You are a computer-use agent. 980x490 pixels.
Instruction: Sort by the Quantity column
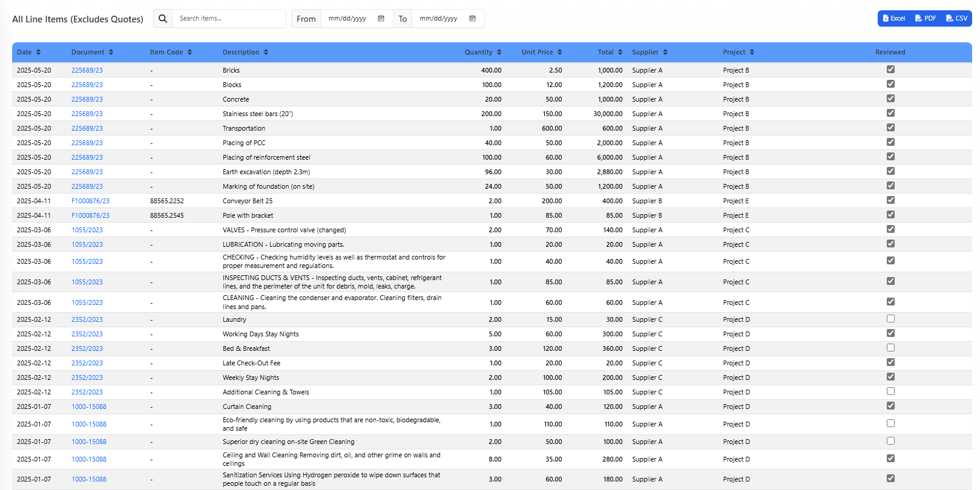[x=483, y=52]
